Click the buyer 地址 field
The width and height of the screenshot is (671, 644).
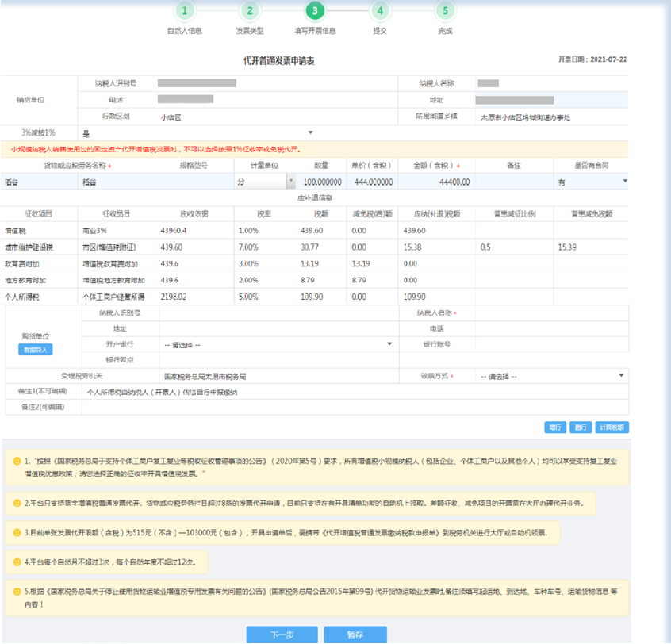278,328
